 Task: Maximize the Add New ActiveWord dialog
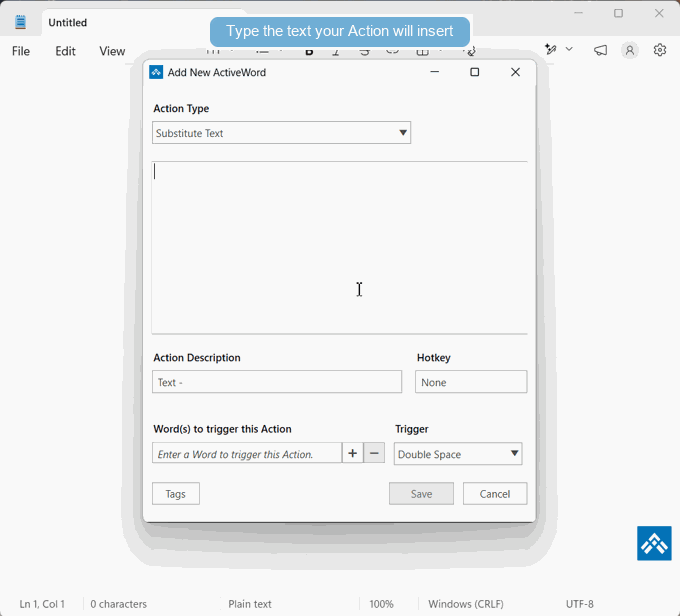pyautogui.click(x=475, y=72)
